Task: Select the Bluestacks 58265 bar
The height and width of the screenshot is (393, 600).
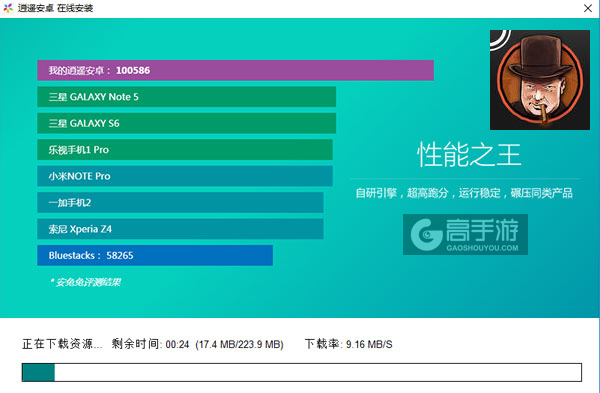Action: 155,255
